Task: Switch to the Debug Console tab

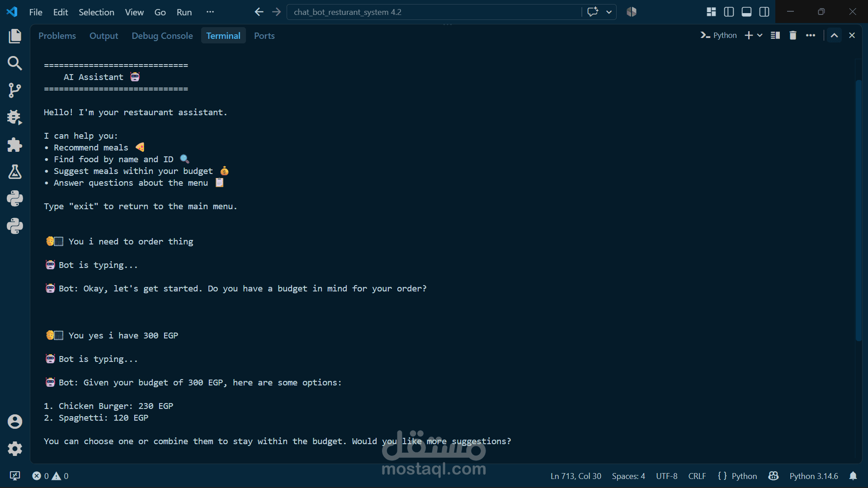Action: (162, 36)
